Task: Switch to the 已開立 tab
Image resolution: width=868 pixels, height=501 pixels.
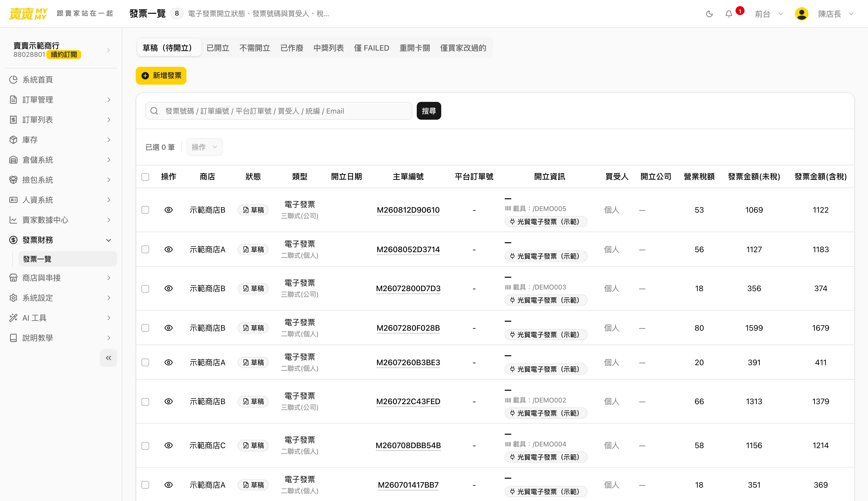Action: [x=218, y=48]
